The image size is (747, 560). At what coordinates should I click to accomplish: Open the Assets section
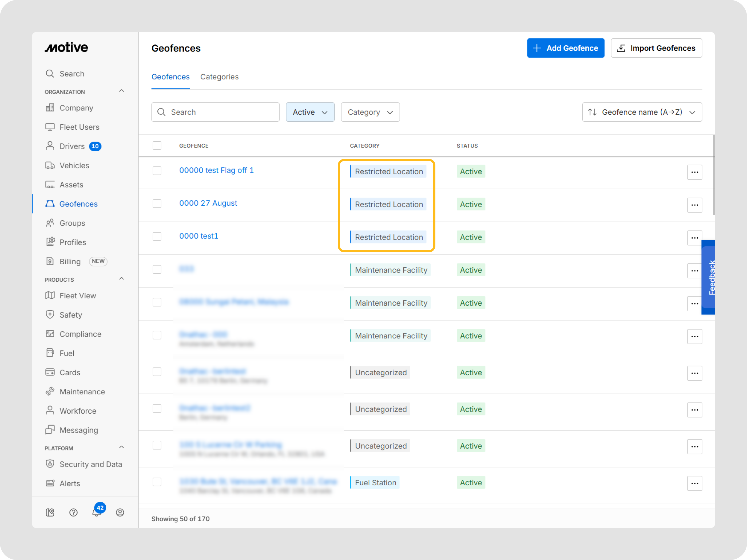(x=71, y=185)
